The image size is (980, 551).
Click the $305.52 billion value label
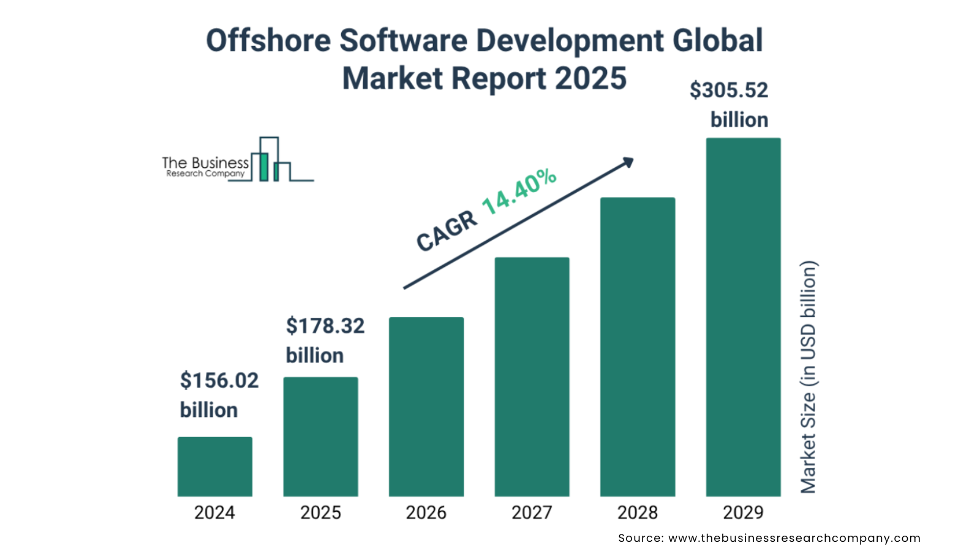[x=729, y=105]
